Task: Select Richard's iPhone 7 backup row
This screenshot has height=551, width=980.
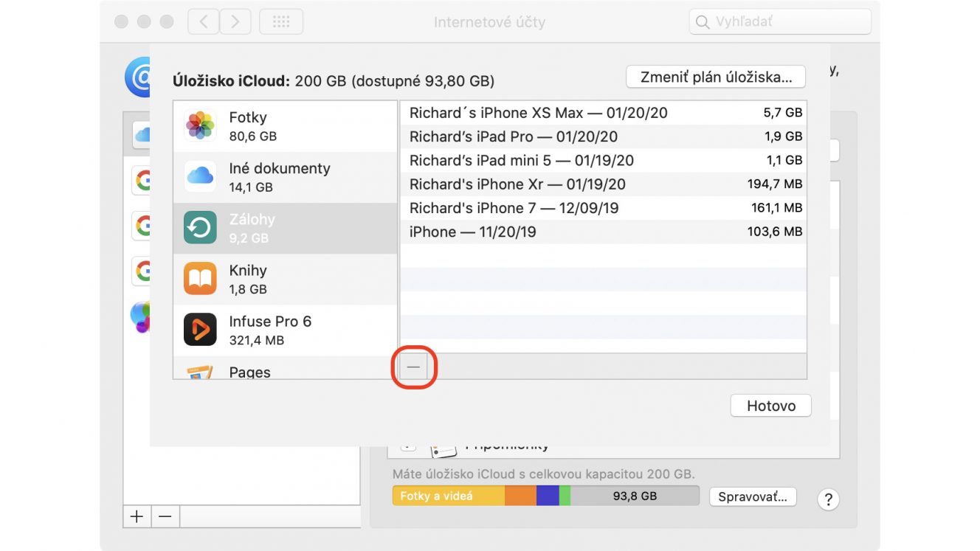Action: click(x=603, y=208)
